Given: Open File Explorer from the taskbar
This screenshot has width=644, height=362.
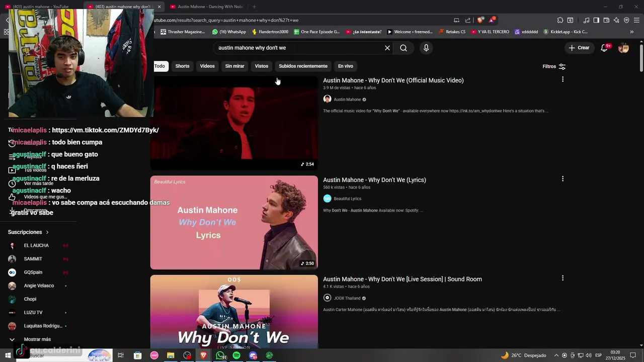Looking at the screenshot, I should (x=171, y=355).
